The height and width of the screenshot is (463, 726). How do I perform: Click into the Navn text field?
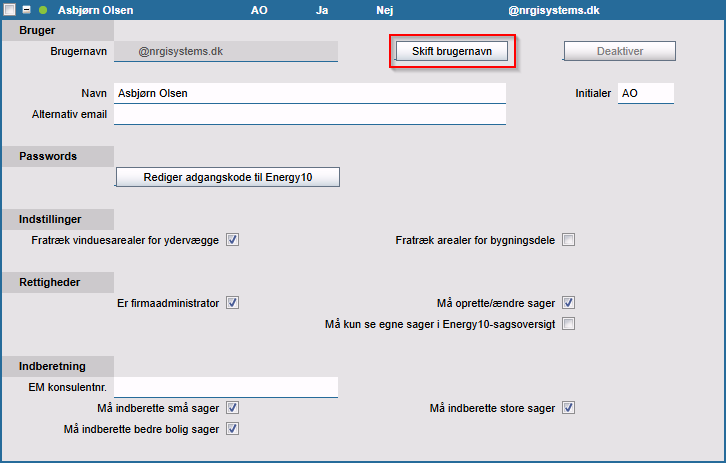coord(309,93)
